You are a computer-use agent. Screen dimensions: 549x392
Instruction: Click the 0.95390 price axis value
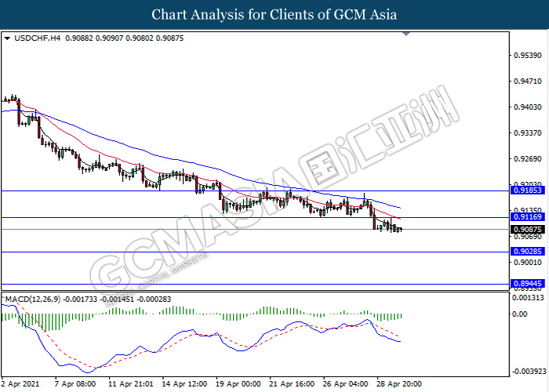tap(527, 56)
